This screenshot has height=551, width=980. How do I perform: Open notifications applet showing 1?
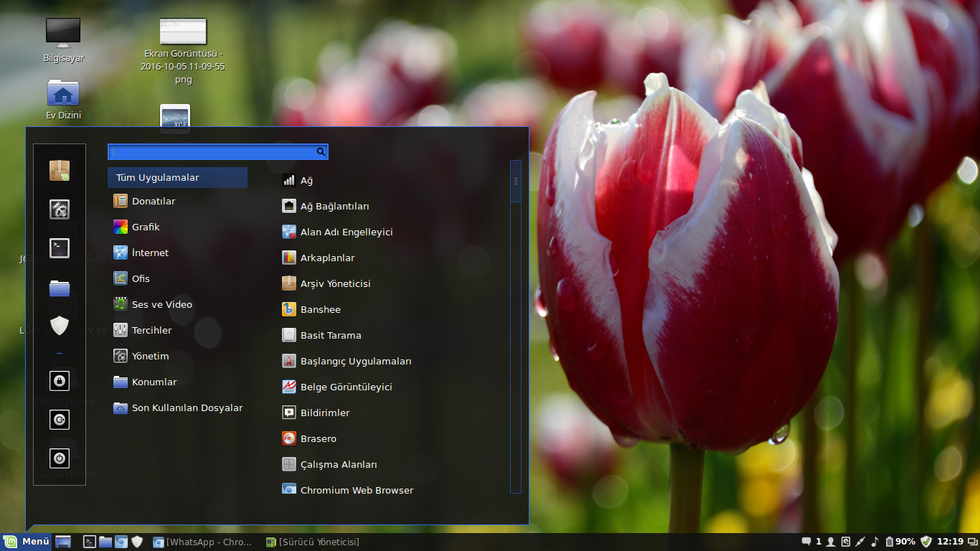pyautogui.click(x=811, y=542)
